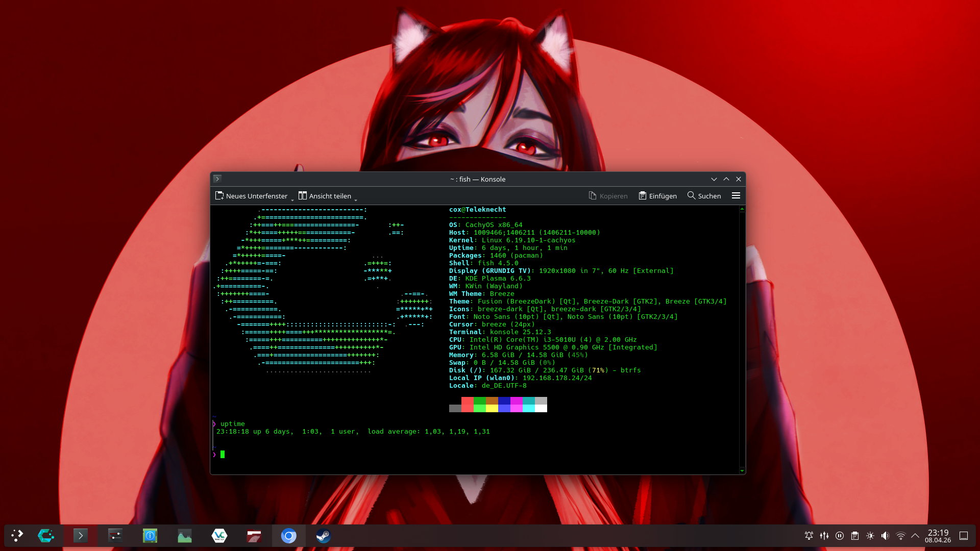Open the KDE application launcher

click(x=17, y=536)
